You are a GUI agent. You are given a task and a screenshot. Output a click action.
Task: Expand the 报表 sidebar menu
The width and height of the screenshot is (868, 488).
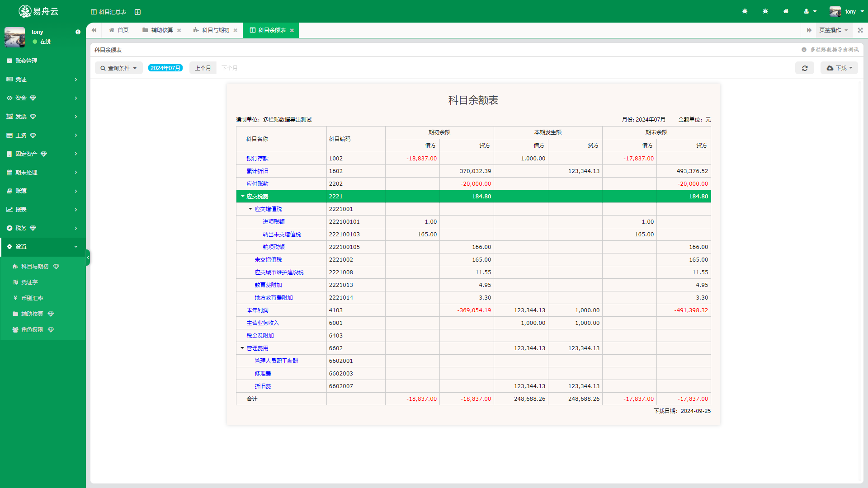[43, 209]
